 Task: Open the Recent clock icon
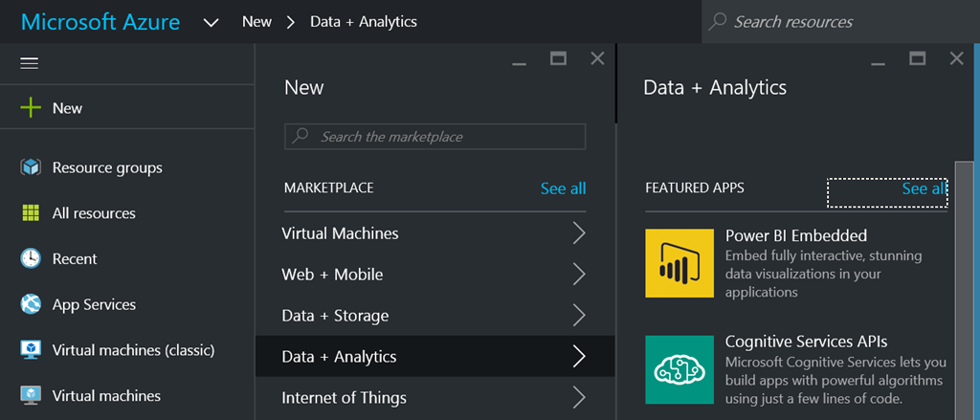point(31,259)
